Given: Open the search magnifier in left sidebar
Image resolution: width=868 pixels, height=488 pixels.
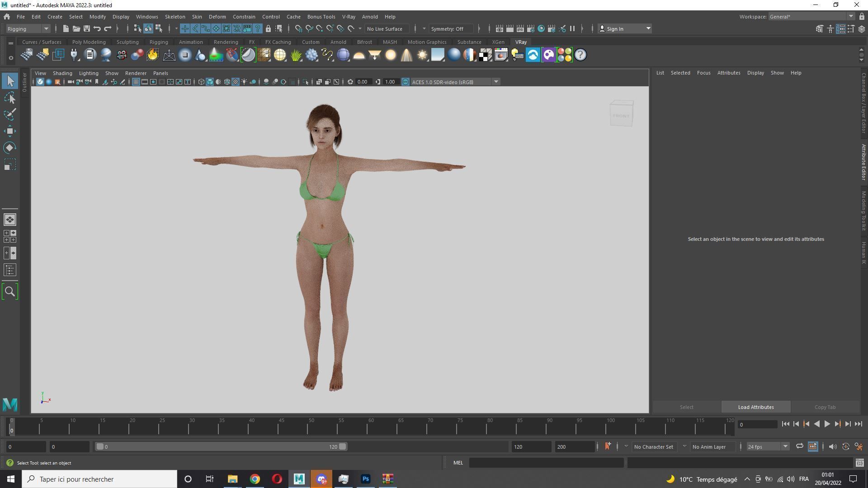Looking at the screenshot, I should click(x=10, y=291).
